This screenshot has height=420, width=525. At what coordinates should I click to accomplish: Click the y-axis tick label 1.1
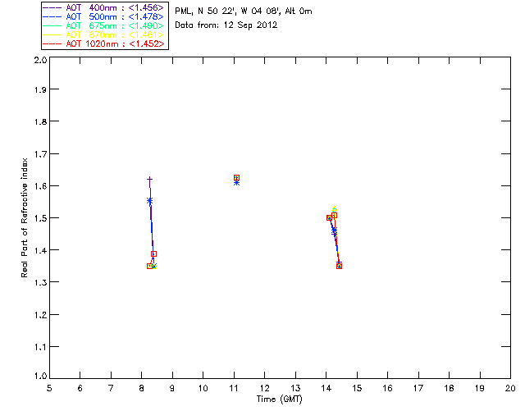(40, 347)
